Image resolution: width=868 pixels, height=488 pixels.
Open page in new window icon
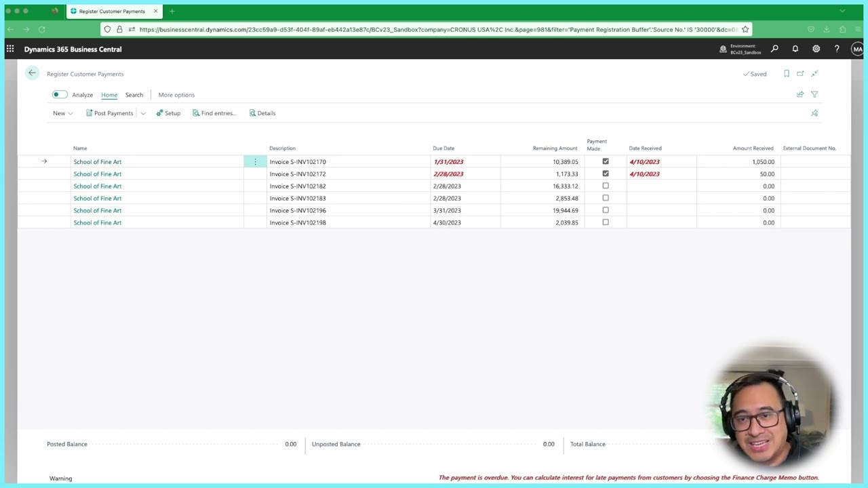tap(800, 73)
